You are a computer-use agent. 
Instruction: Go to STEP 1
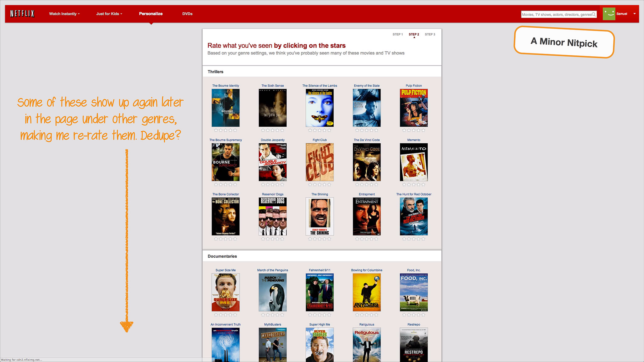click(397, 34)
